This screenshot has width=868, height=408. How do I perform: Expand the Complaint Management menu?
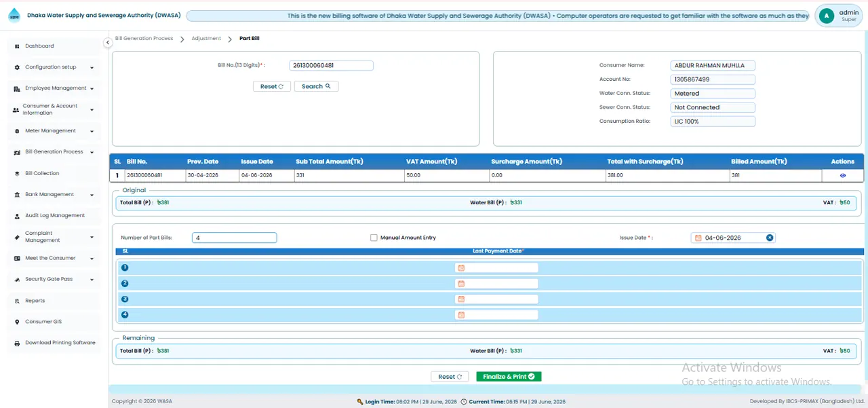(53, 237)
